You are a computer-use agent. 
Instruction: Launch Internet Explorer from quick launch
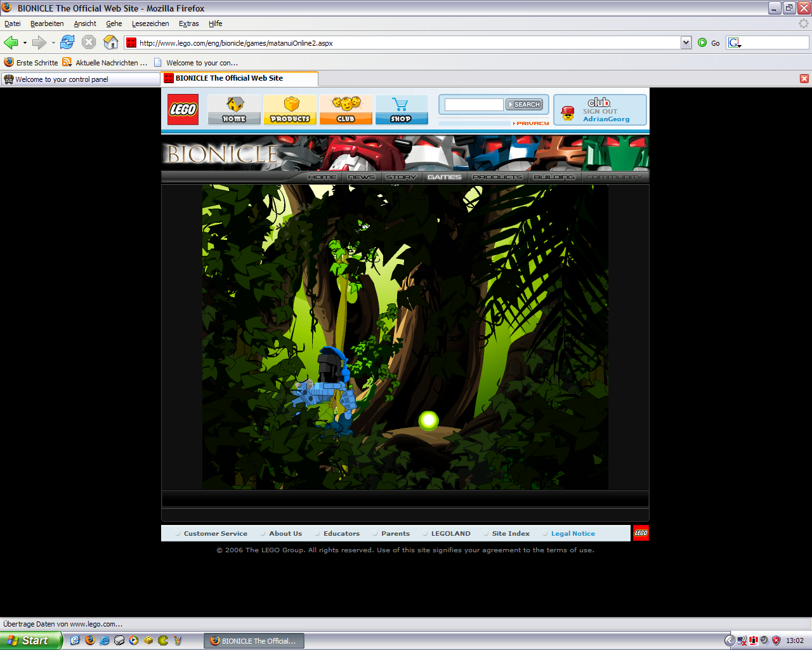105,640
